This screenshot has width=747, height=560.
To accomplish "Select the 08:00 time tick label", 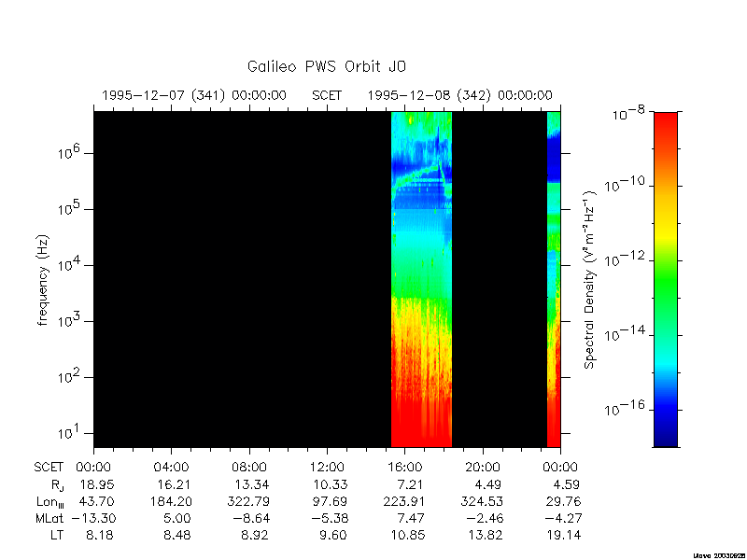I will tap(249, 468).
